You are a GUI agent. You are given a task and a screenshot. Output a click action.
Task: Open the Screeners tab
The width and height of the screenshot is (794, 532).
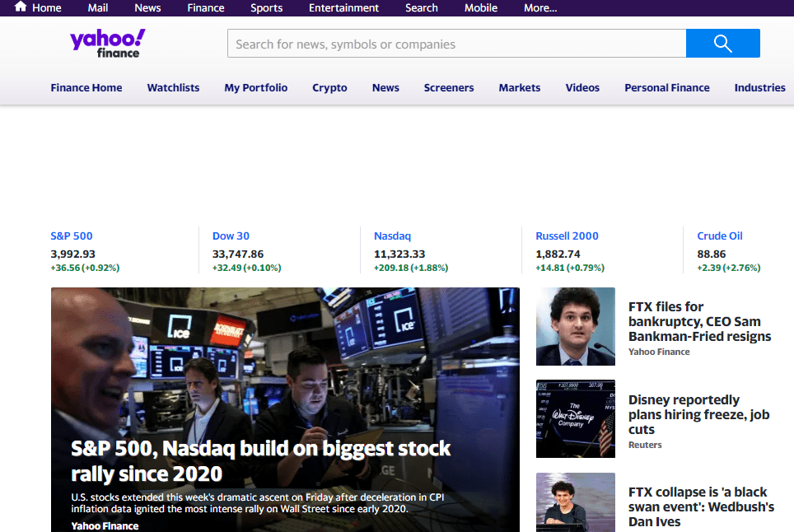point(449,87)
